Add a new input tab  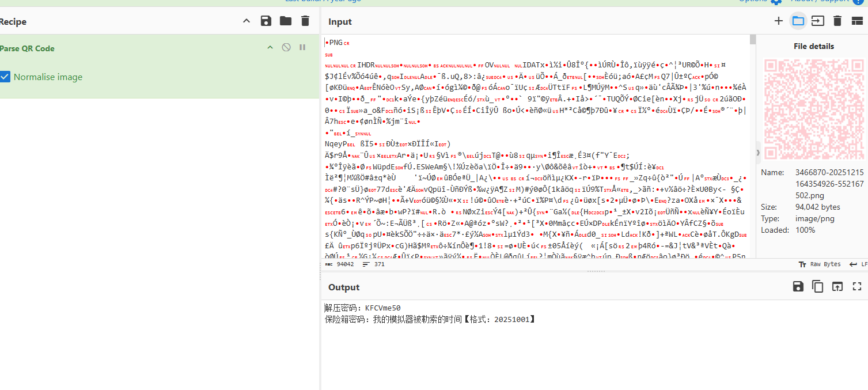(778, 21)
